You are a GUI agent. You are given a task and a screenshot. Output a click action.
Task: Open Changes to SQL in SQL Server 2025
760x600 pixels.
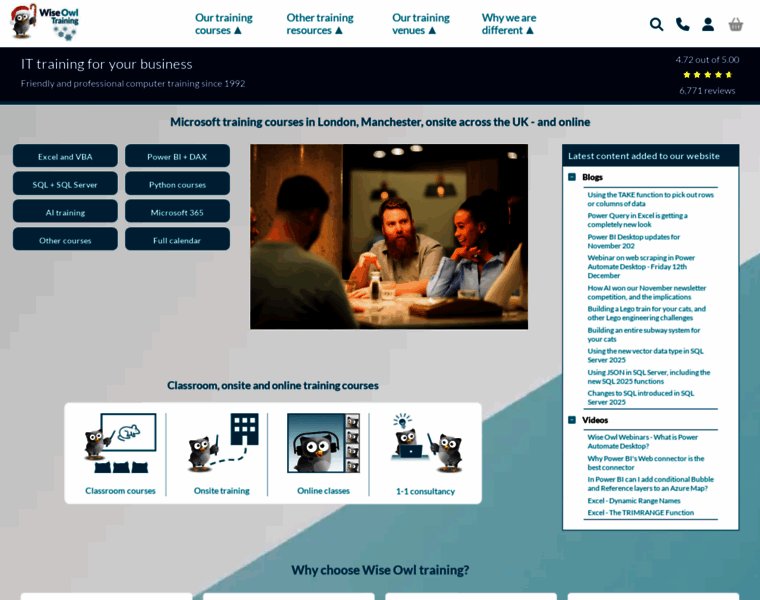640,397
